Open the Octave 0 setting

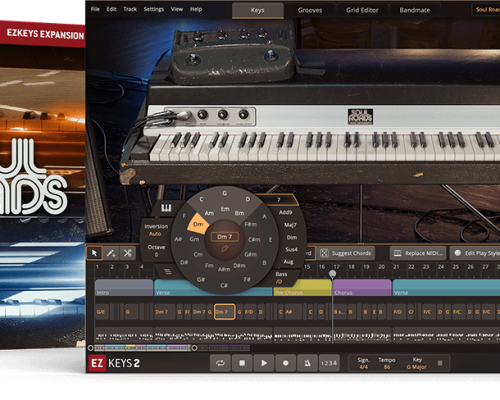click(x=156, y=251)
